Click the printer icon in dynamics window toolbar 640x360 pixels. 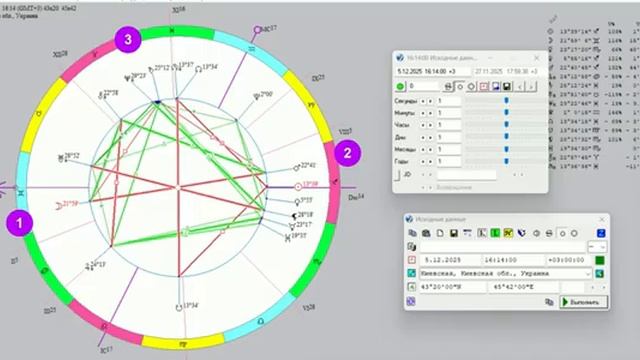448,87
